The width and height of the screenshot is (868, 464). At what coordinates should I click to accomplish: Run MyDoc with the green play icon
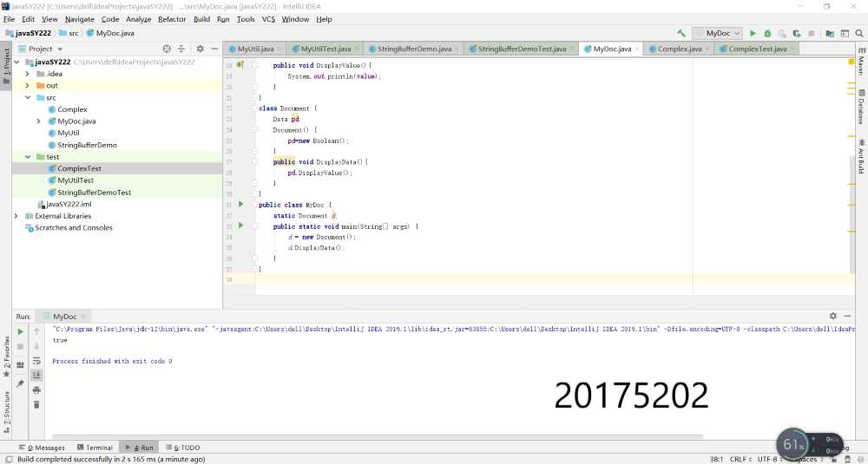coord(753,33)
